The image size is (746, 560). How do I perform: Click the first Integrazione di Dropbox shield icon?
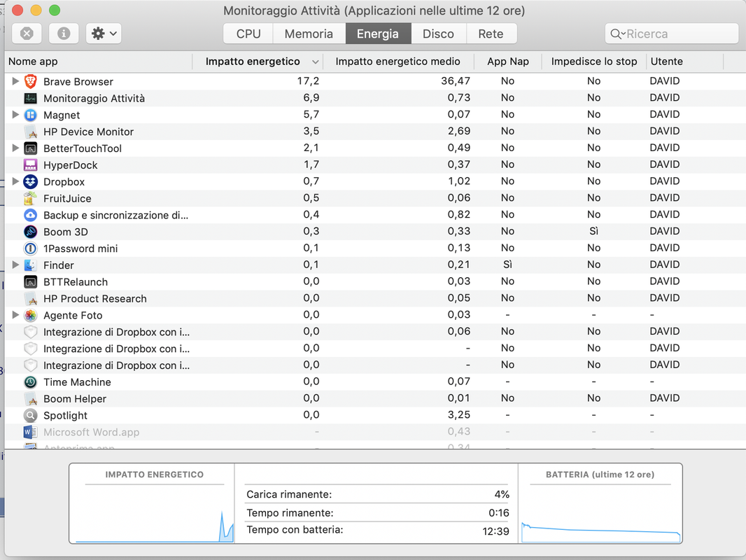point(31,332)
